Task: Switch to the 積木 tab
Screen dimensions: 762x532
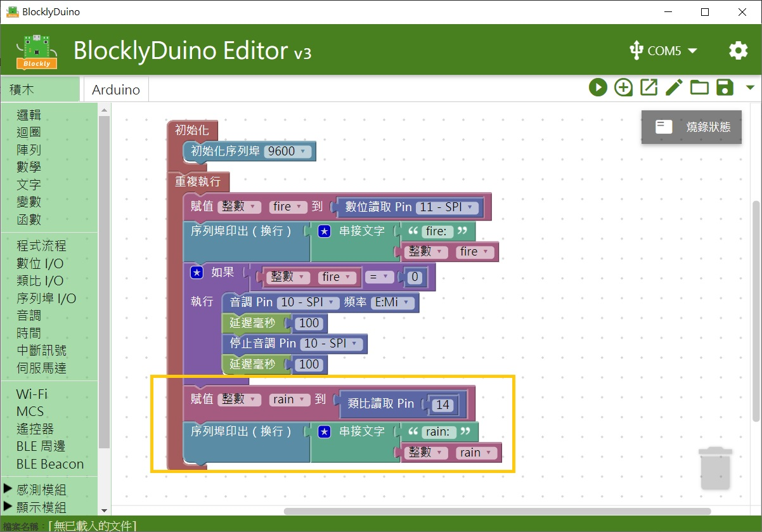Action: 41,89
